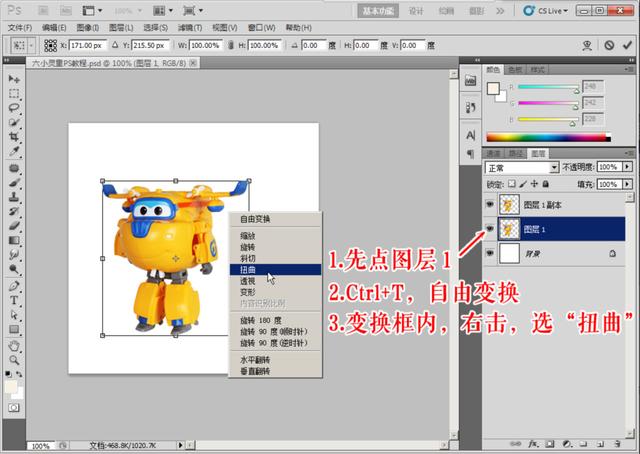Select the Gradient tool

pos(14,240)
